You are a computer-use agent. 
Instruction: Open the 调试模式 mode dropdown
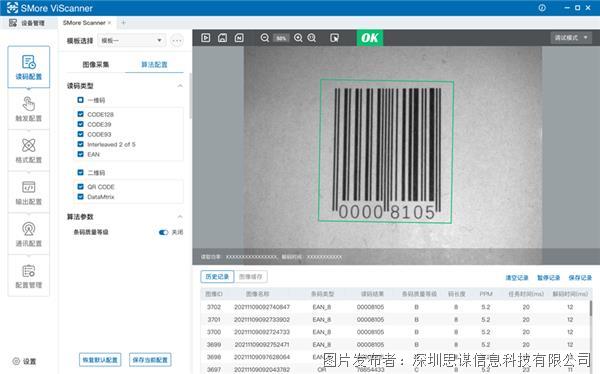(x=571, y=38)
